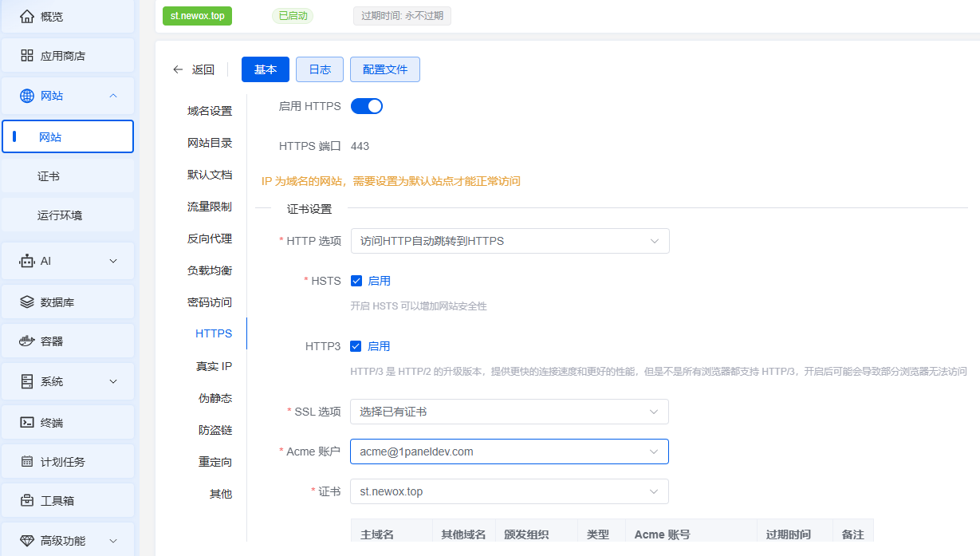Click the toolbox briefcase icon
Screen dimensions: 980x556
[27, 501]
